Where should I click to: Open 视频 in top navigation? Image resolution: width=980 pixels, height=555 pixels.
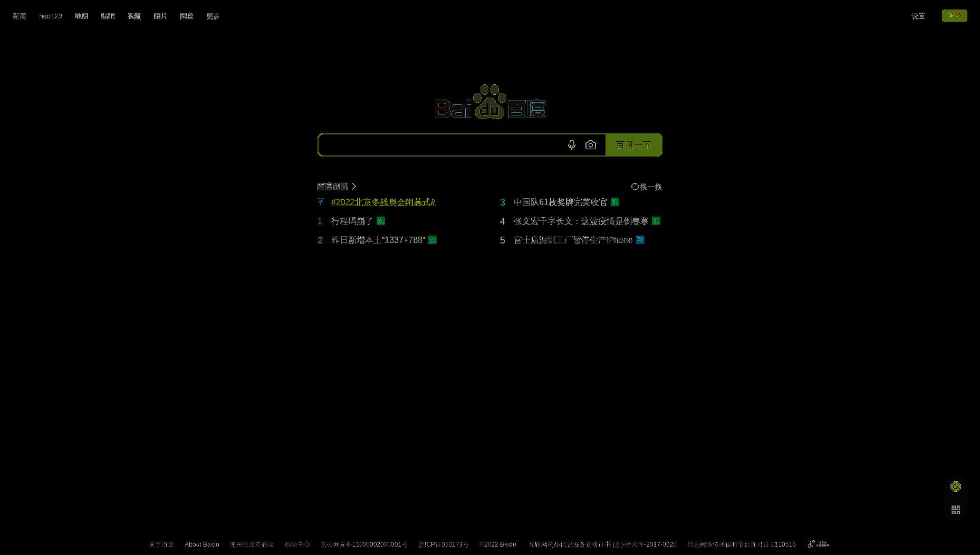pyautogui.click(x=134, y=16)
